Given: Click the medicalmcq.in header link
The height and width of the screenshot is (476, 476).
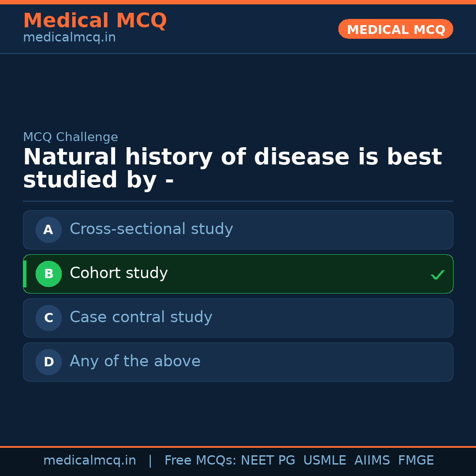Looking at the screenshot, I should coord(69,37).
